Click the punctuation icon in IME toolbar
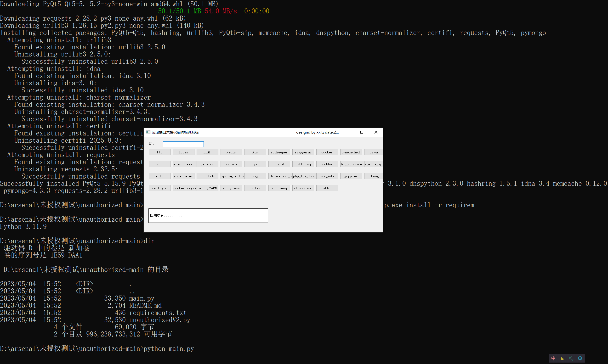The width and height of the screenshot is (608, 364). [x=571, y=358]
